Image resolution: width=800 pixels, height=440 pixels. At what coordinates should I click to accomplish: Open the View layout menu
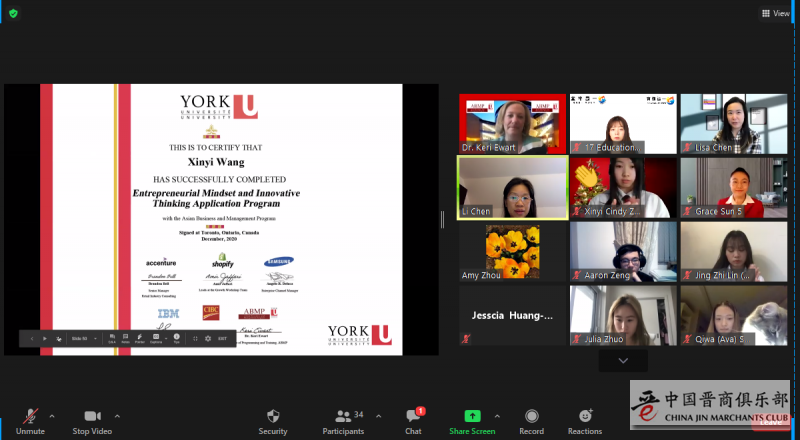(775, 13)
